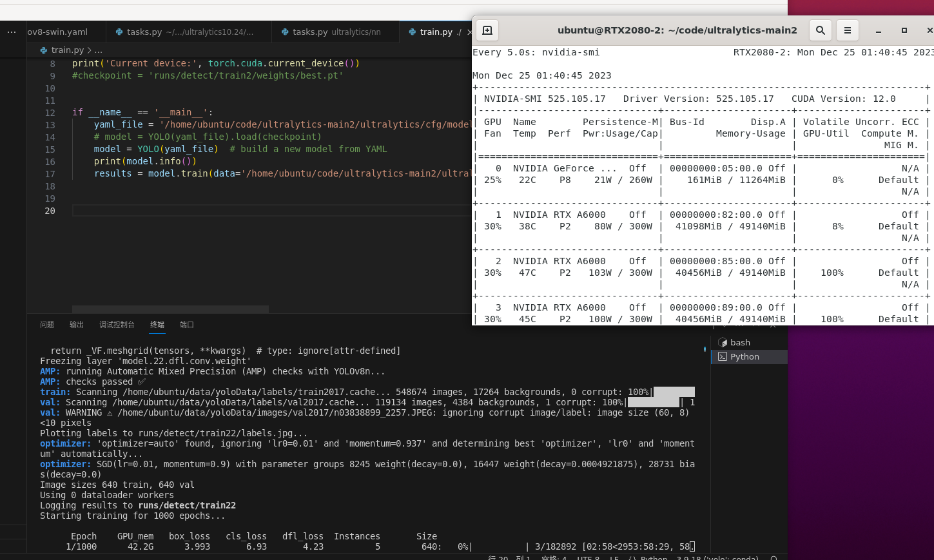934x560 pixels.
Task: Click the 'if __name__' line 12
Action: pos(142,112)
